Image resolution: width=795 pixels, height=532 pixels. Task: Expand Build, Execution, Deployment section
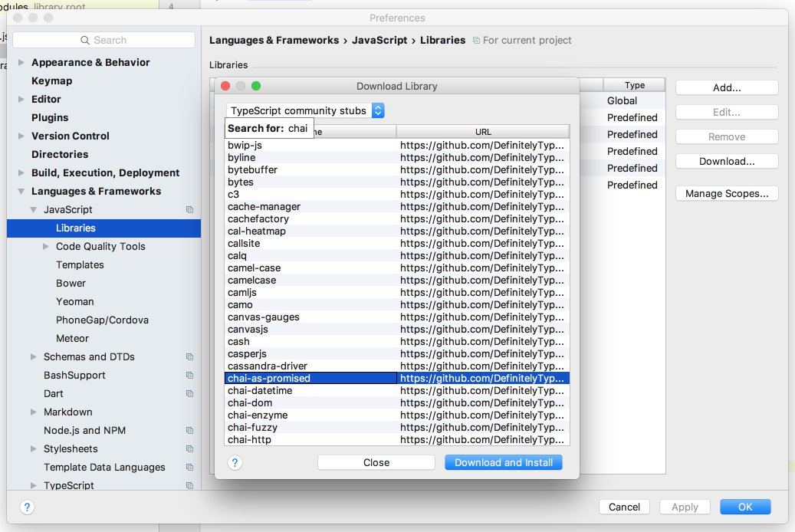pos(21,172)
